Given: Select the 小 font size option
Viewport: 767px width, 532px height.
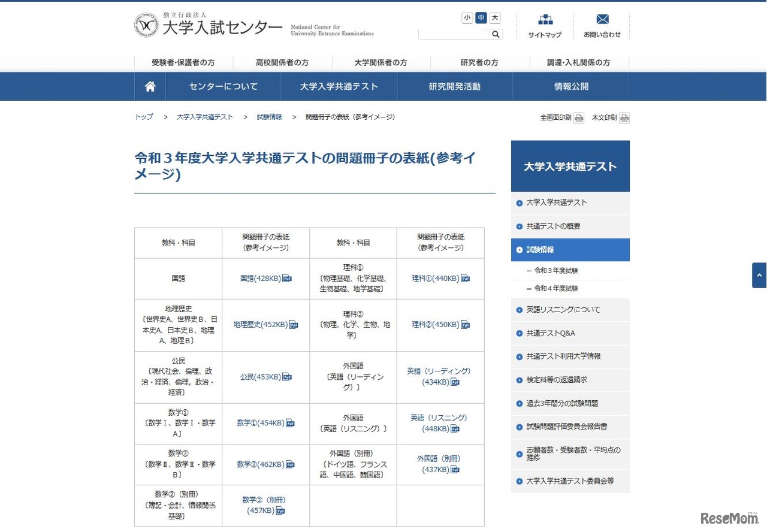Looking at the screenshot, I should pos(467,18).
